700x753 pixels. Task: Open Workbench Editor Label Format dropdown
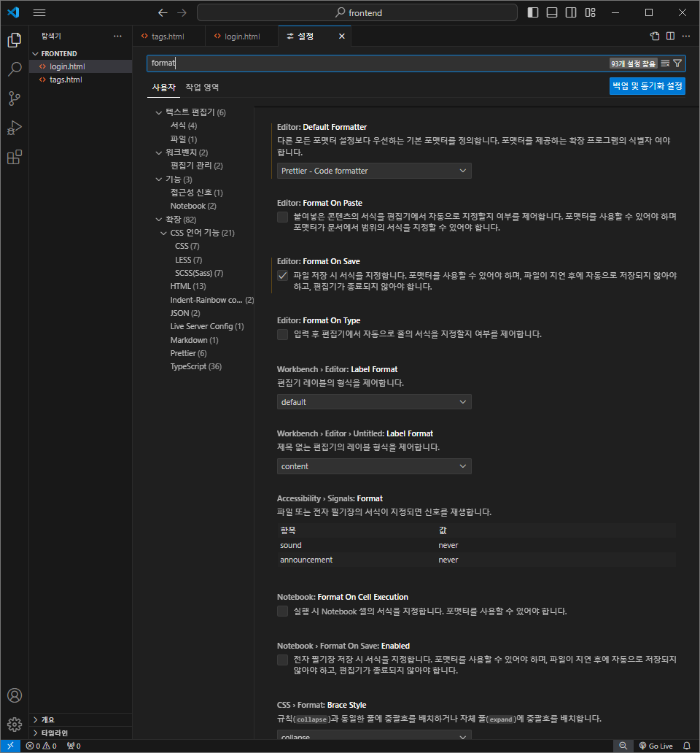374,402
